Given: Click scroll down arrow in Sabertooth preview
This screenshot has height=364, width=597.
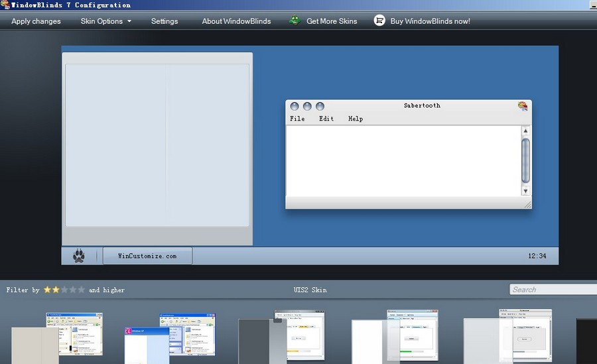Looking at the screenshot, I should 525,191.
